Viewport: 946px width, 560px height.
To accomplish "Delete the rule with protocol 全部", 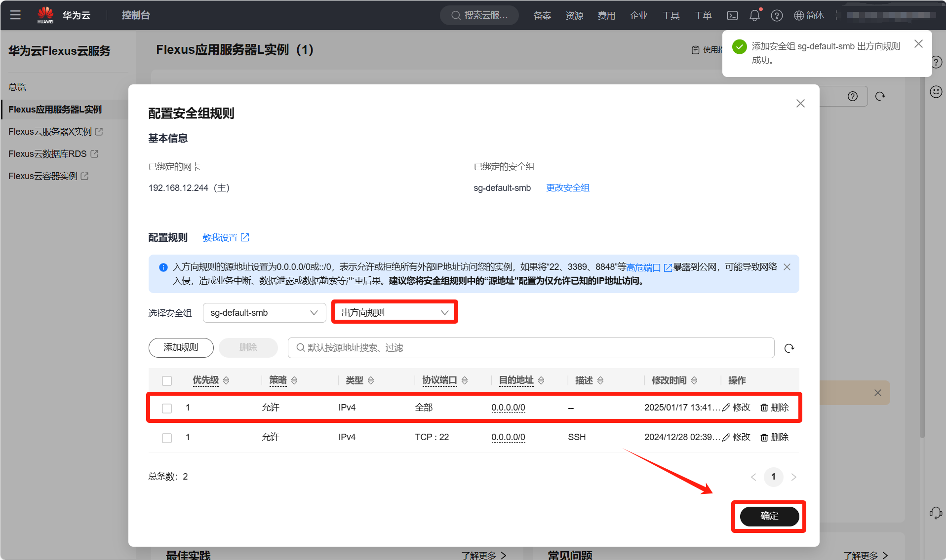I will click(775, 408).
